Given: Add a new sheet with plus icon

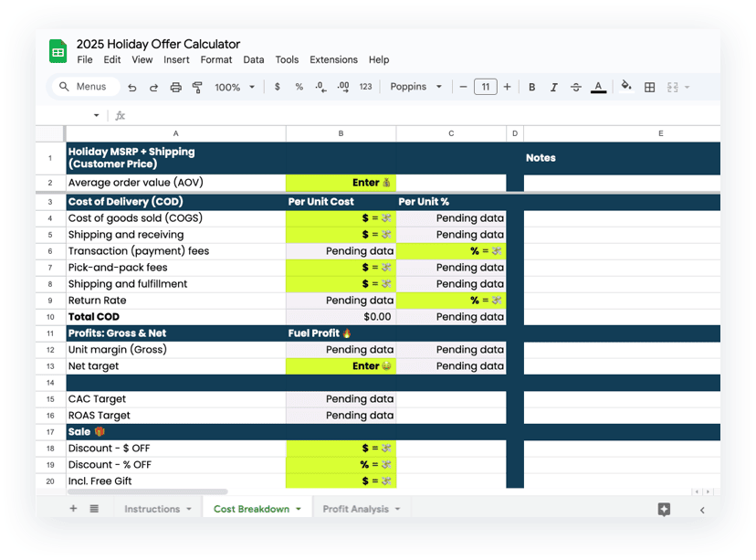Looking at the screenshot, I should tap(73, 509).
